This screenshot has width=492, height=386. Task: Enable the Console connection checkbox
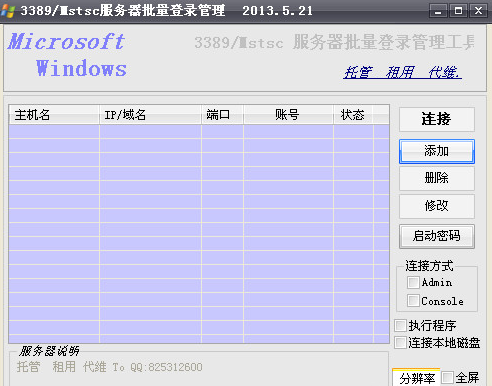[x=413, y=301]
